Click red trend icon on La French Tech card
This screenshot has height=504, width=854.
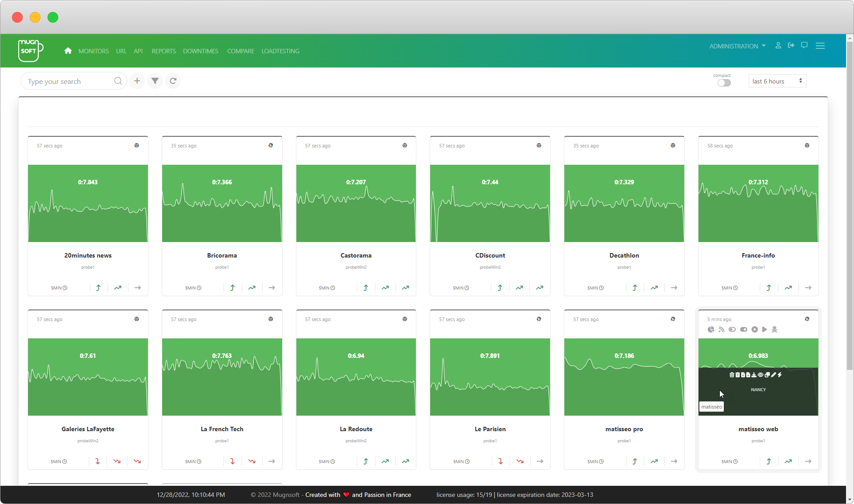point(251,461)
